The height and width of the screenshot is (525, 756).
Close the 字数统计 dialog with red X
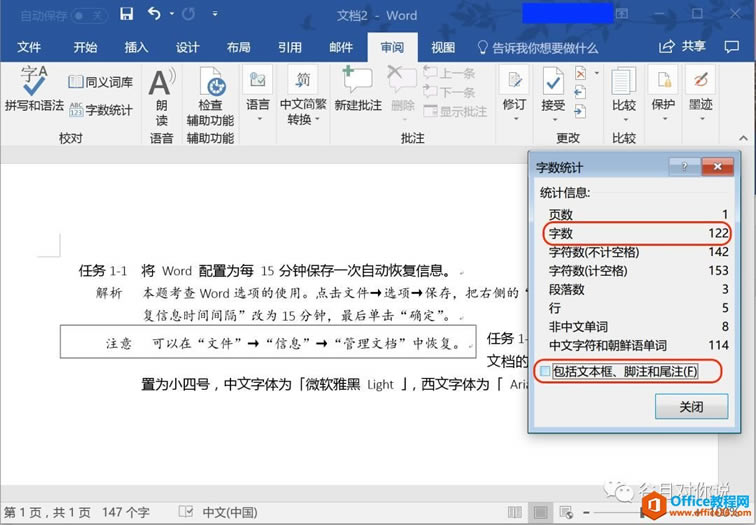pos(717,166)
